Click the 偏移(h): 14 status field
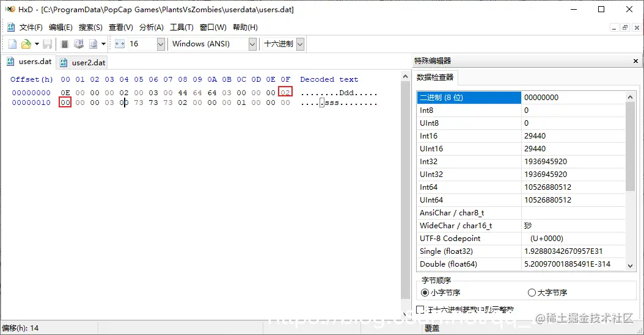The height and width of the screenshot is (335, 644). tap(21, 328)
